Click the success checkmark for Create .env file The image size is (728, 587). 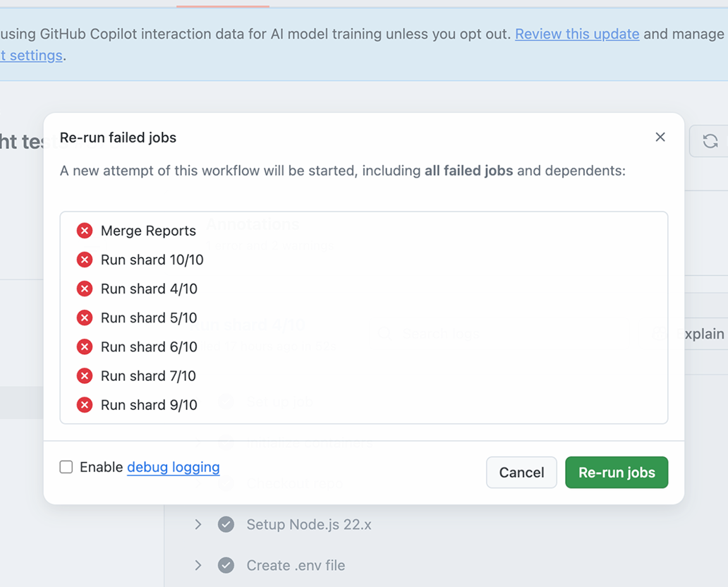226,565
